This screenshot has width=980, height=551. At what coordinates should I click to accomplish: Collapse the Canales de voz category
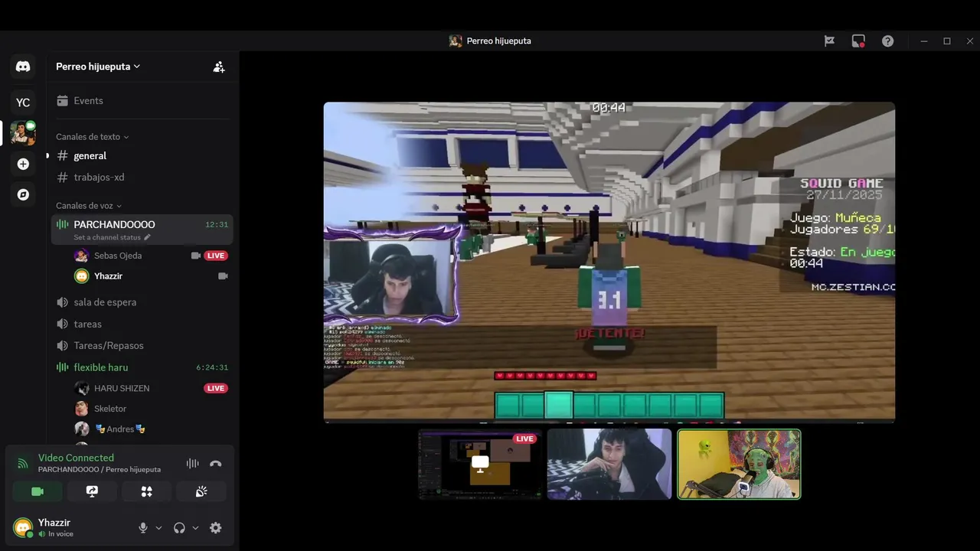click(89, 206)
